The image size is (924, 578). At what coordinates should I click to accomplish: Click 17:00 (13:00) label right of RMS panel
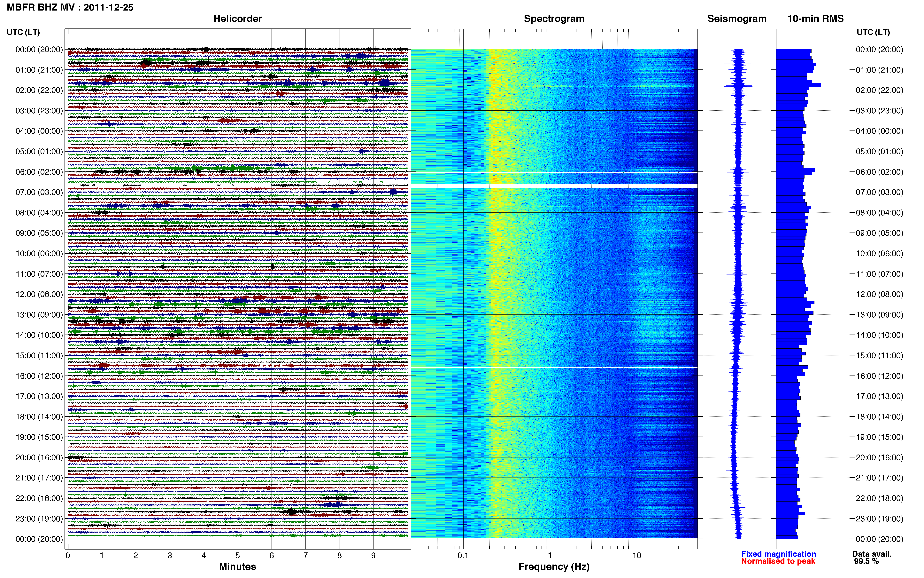[879, 396]
